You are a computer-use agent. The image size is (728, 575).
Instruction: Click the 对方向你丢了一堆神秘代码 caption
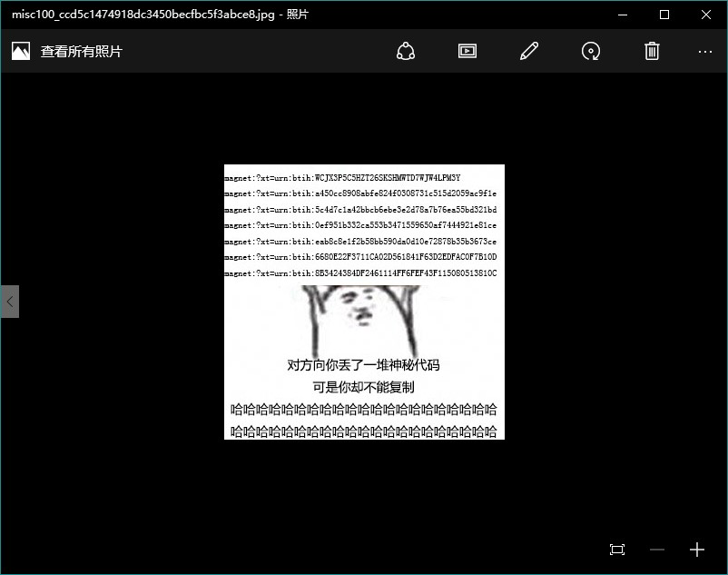[363, 364]
